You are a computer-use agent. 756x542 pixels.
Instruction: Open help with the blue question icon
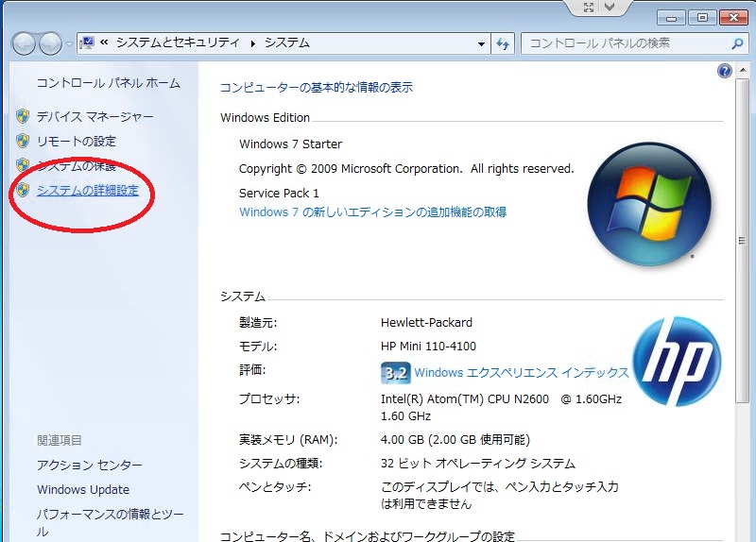click(725, 72)
